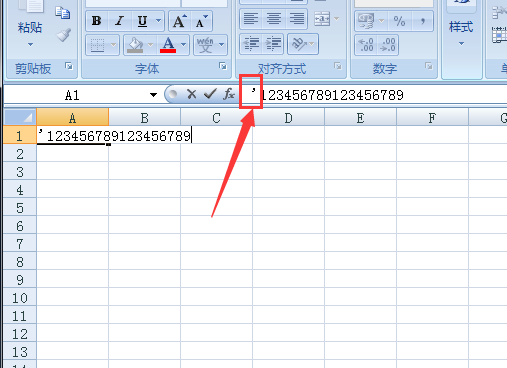Apply comma style

pos(423,21)
